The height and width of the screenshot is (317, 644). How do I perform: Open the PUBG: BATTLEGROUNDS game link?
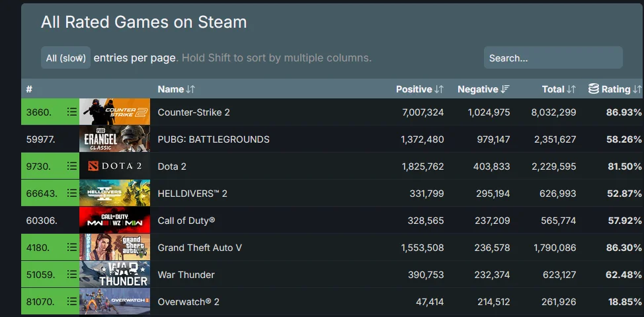tap(214, 139)
